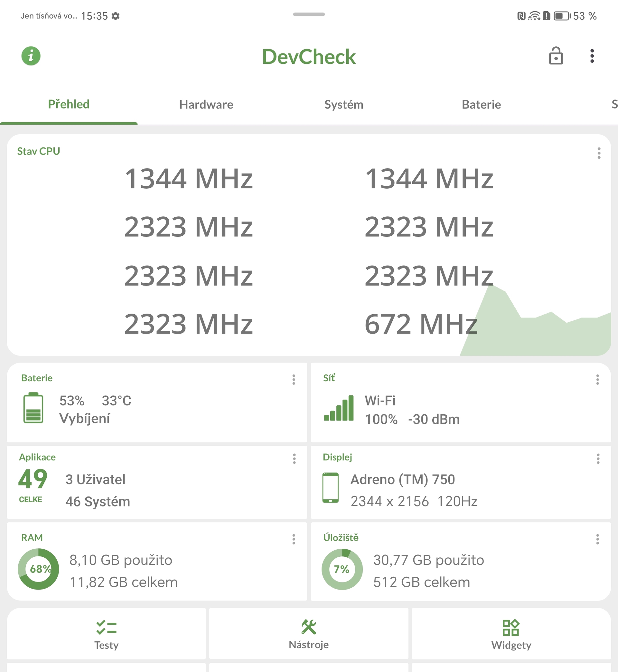
Task: Tap the -30 dBm signal value
Action: [x=434, y=420]
